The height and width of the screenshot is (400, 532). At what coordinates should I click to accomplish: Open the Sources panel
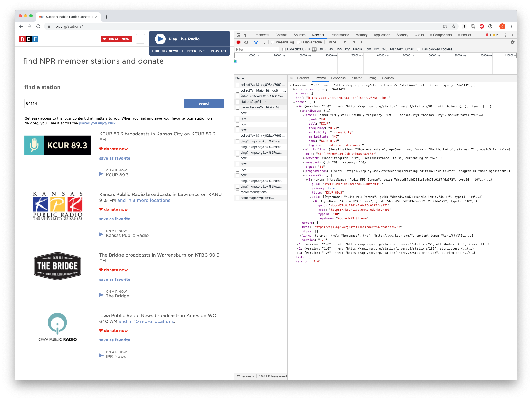[300, 35]
